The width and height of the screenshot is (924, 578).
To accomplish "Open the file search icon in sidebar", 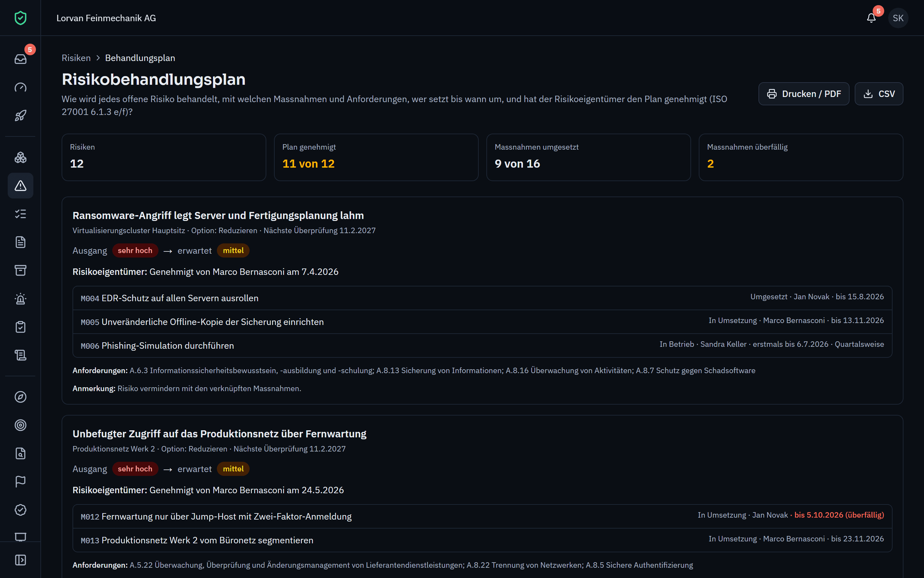I will (x=20, y=453).
